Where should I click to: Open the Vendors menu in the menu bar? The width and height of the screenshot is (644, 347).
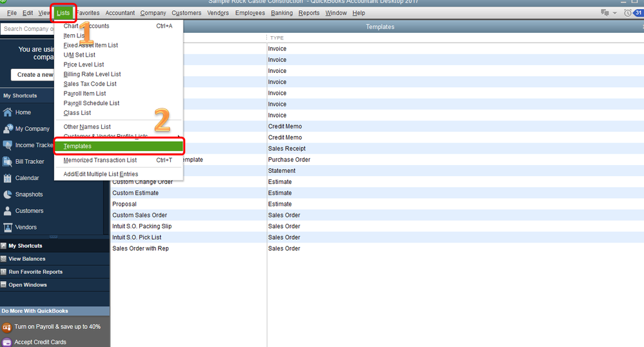coord(218,13)
